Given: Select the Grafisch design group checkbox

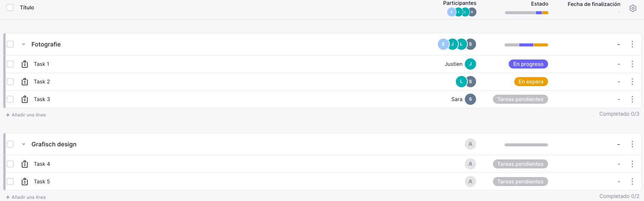Looking at the screenshot, I should tap(10, 144).
